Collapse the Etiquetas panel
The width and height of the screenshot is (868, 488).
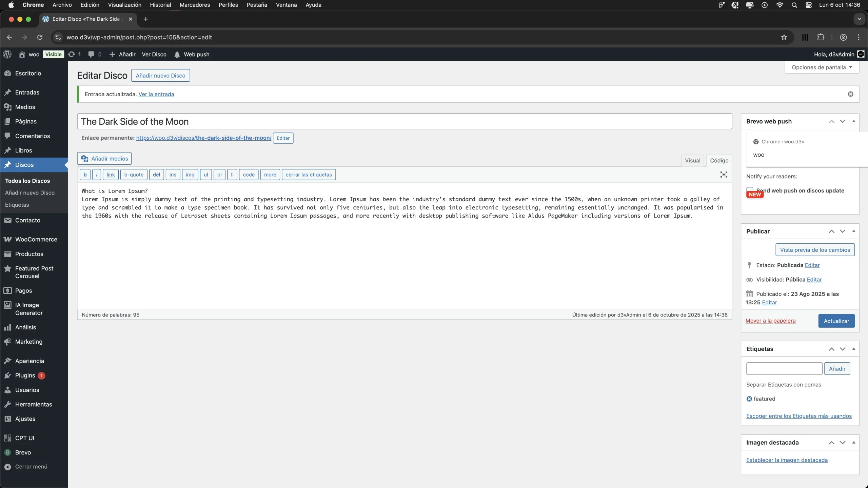(854, 349)
